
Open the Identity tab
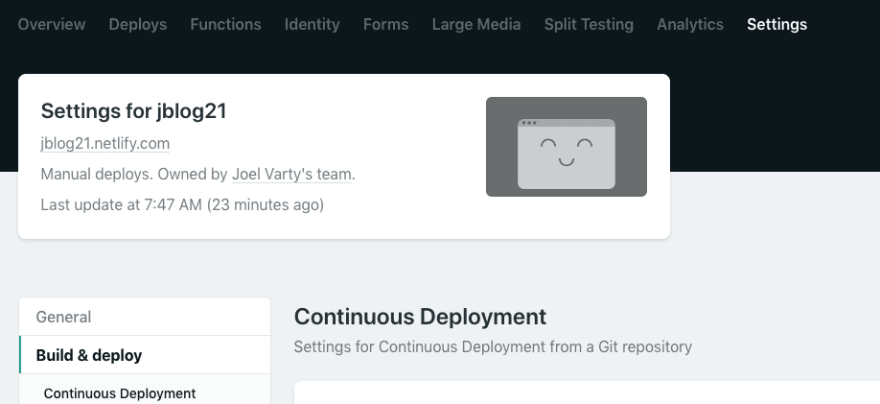point(312,25)
